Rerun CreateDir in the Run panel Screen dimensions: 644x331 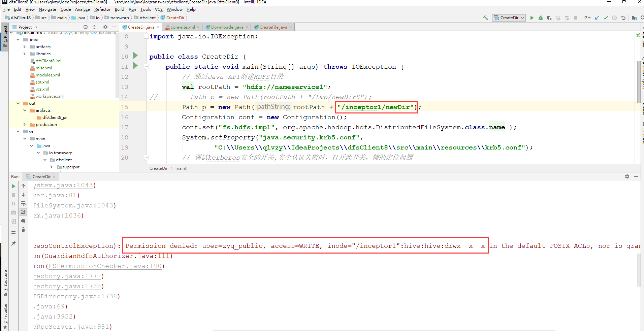pyautogui.click(x=13, y=186)
